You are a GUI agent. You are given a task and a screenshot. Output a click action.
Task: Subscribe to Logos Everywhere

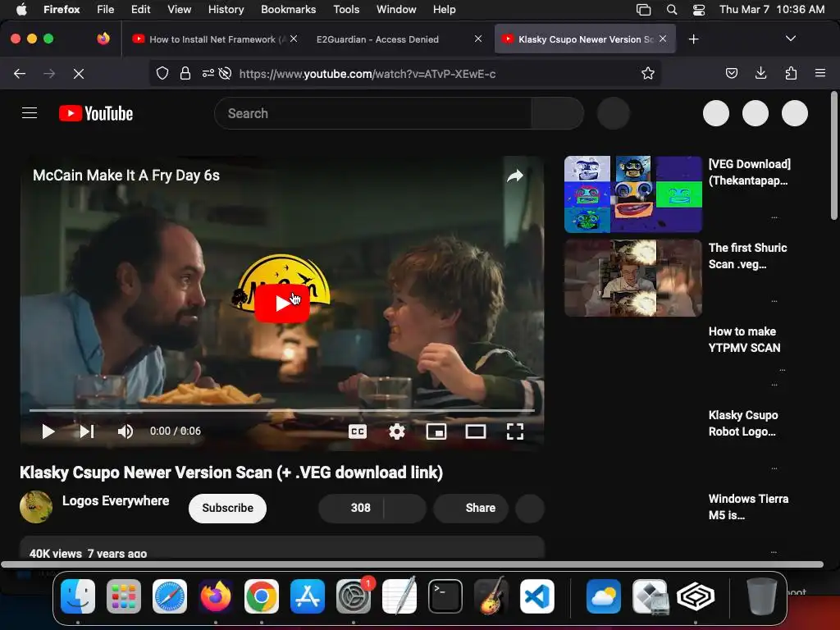click(x=228, y=508)
